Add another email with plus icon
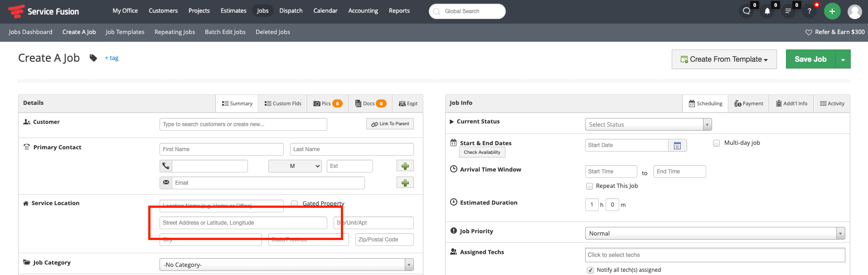Screen dimensions: 868x275 pyautogui.click(x=405, y=183)
